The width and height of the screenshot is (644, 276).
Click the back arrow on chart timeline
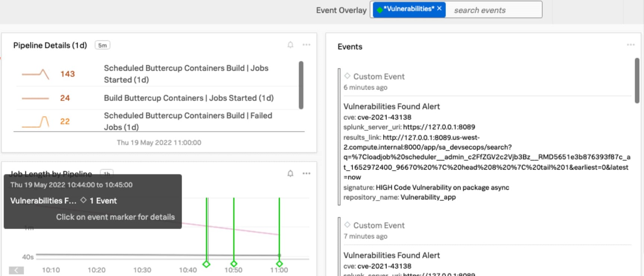coord(16,270)
